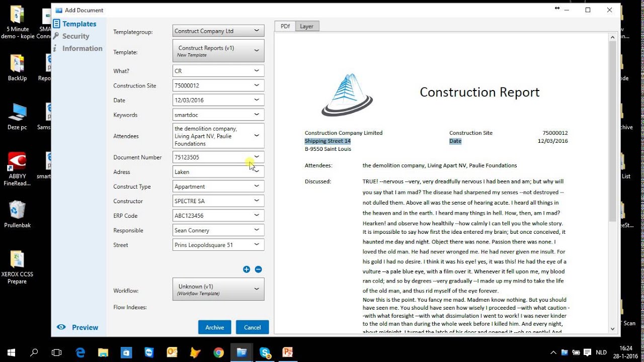Open PowerPoint from the taskbar
644x362 pixels.
tap(288, 352)
